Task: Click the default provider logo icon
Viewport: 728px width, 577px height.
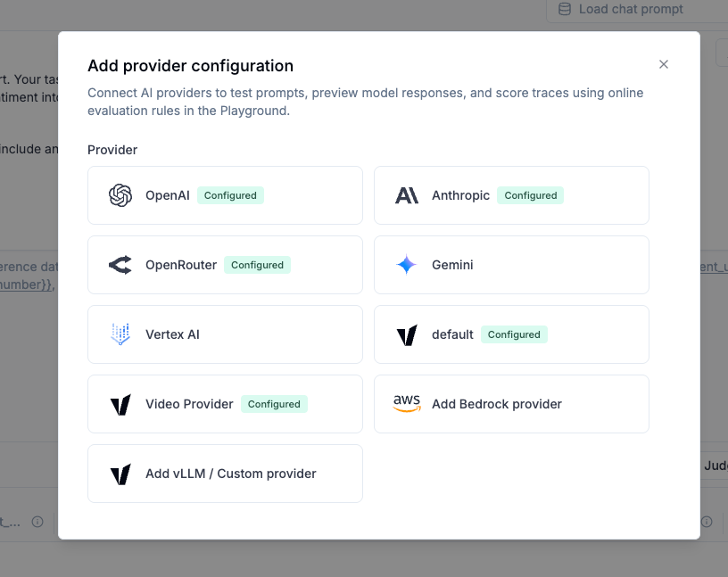Action: click(x=407, y=334)
